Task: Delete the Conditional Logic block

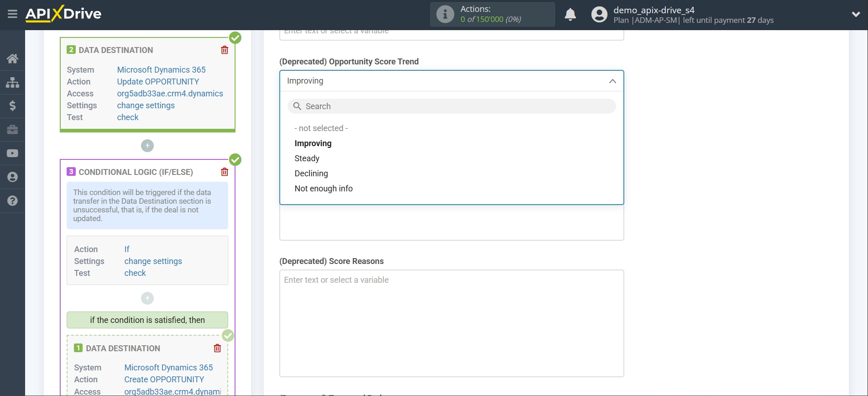Action: (x=225, y=172)
